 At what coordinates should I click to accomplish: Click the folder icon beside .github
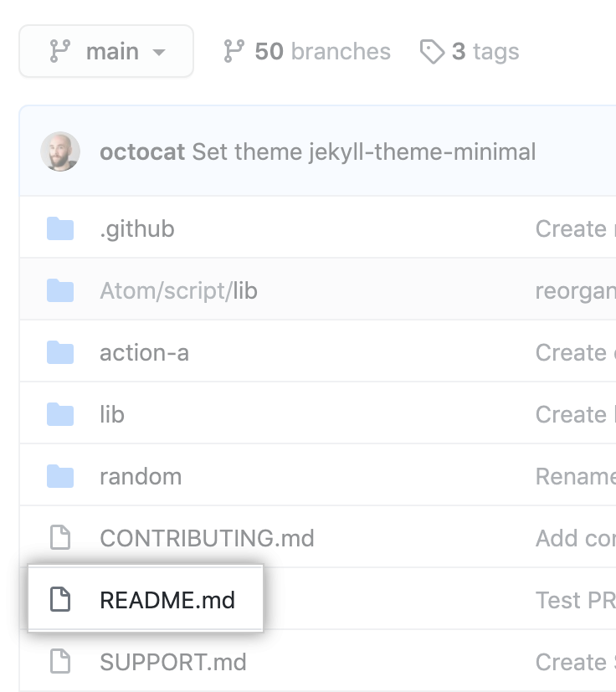tap(60, 228)
